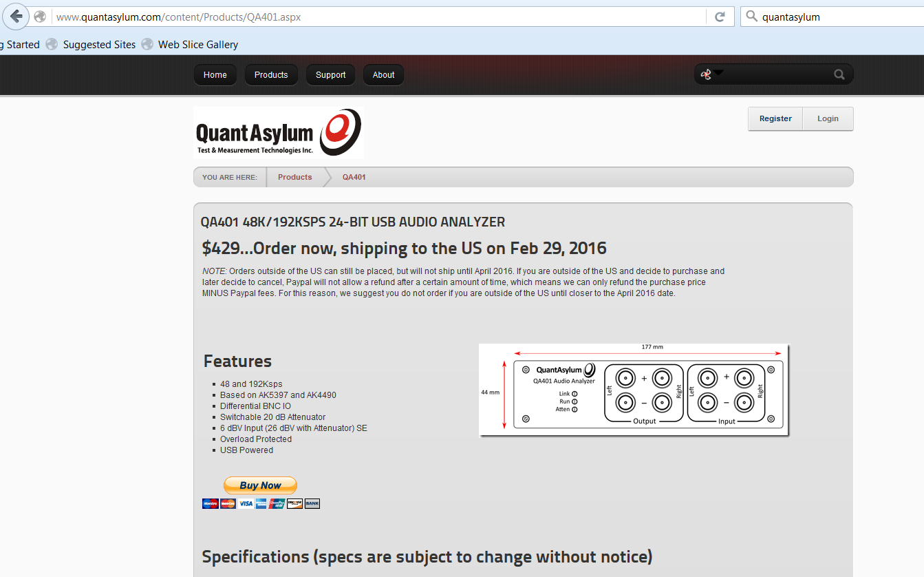
Task: Click the BANK payment icon
Action: (x=312, y=503)
